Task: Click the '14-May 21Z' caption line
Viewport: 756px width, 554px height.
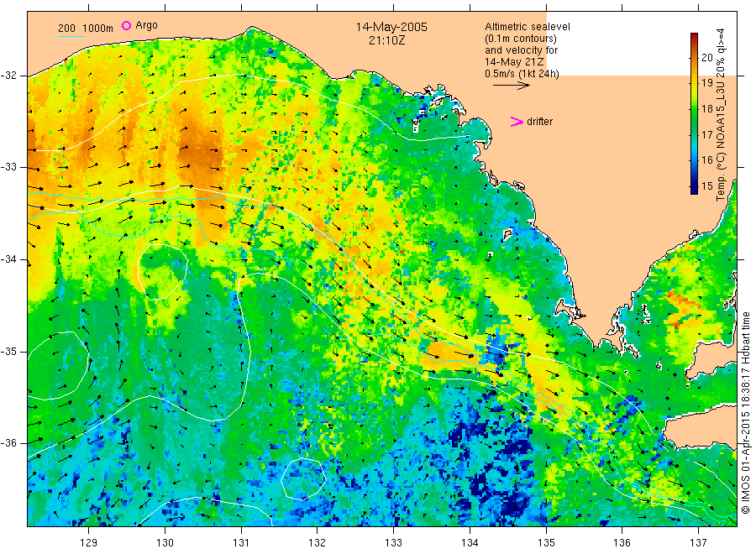Action: click(514, 62)
